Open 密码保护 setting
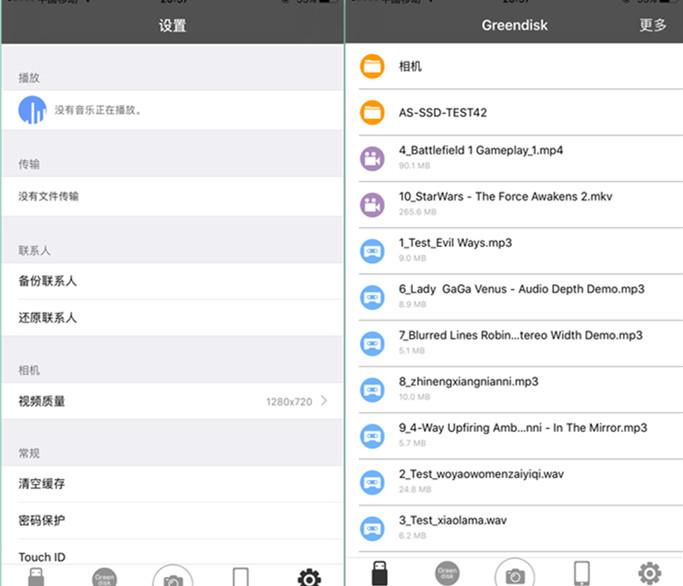683x586 pixels. (172, 521)
